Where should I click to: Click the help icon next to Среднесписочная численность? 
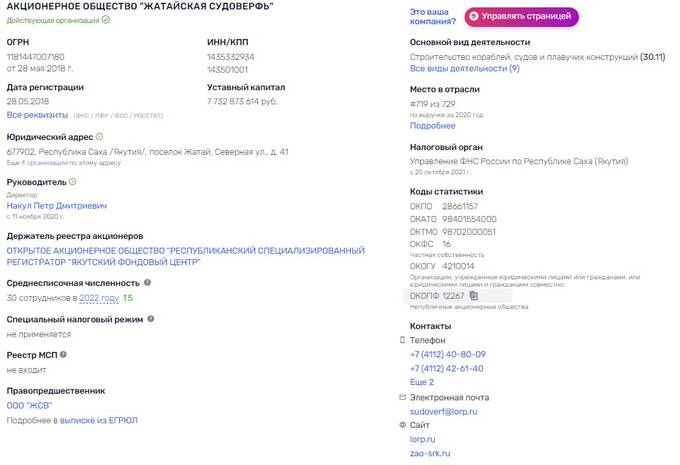147,282
